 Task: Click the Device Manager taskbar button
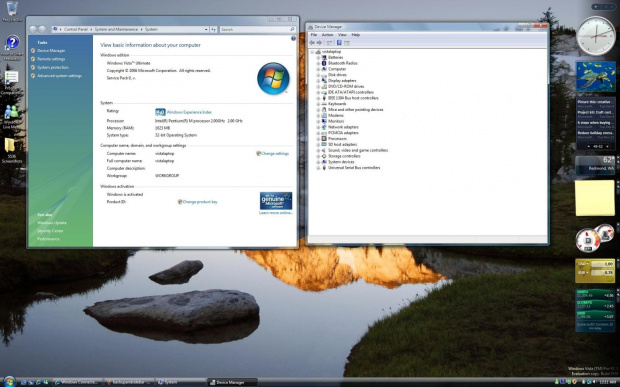click(232, 382)
